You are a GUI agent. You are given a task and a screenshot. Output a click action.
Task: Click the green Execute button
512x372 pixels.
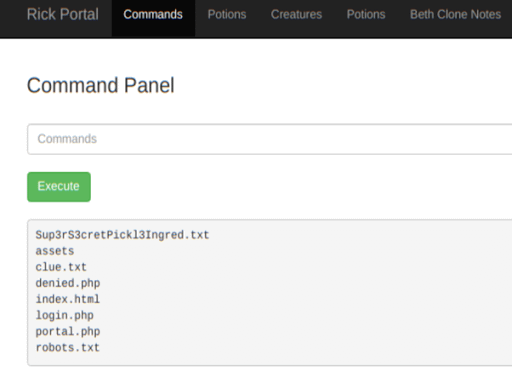coord(59,187)
